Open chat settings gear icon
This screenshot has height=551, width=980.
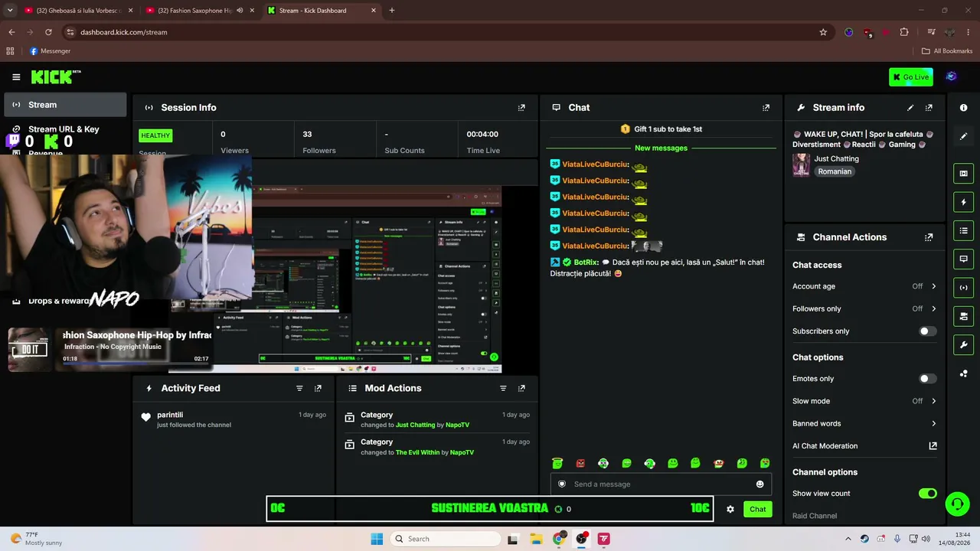coord(730,509)
